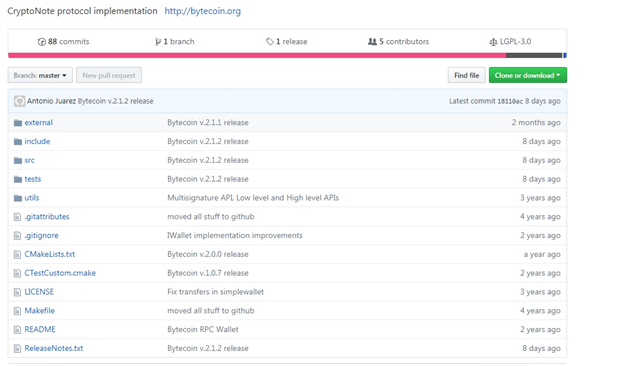The width and height of the screenshot is (628, 366).
Task: Open the latest commit message Bytecoin v.2.1.2 release
Action: click(x=115, y=101)
